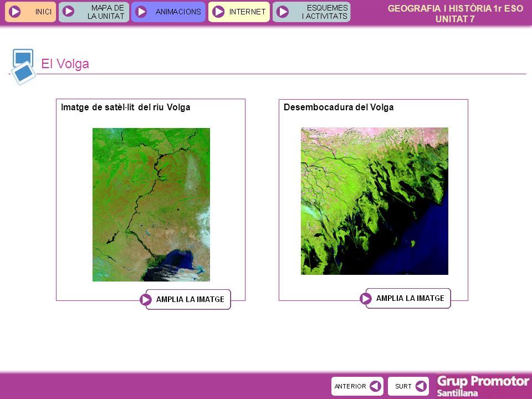The width and height of the screenshot is (532, 399).
Task: Click GEOGRAFIA I HISTÒRIA 1r ESO UNITAT 7 title
Action: coord(456,13)
